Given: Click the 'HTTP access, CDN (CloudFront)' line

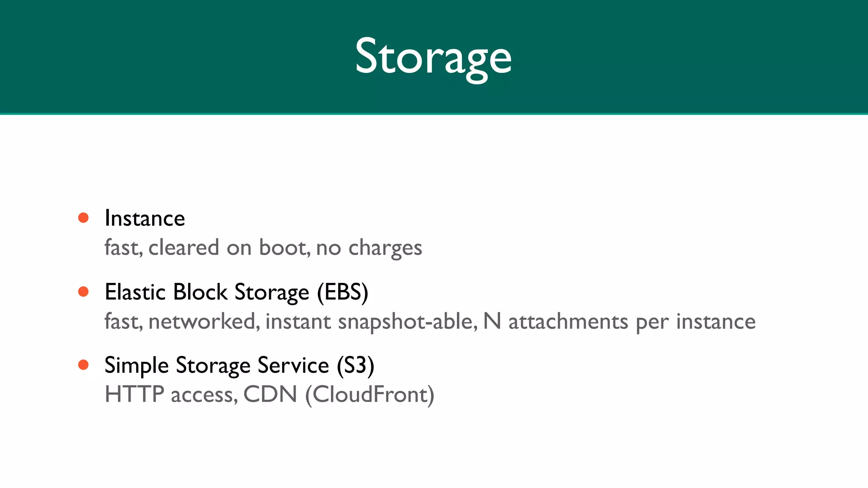Looking at the screenshot, I should [270, 394].
